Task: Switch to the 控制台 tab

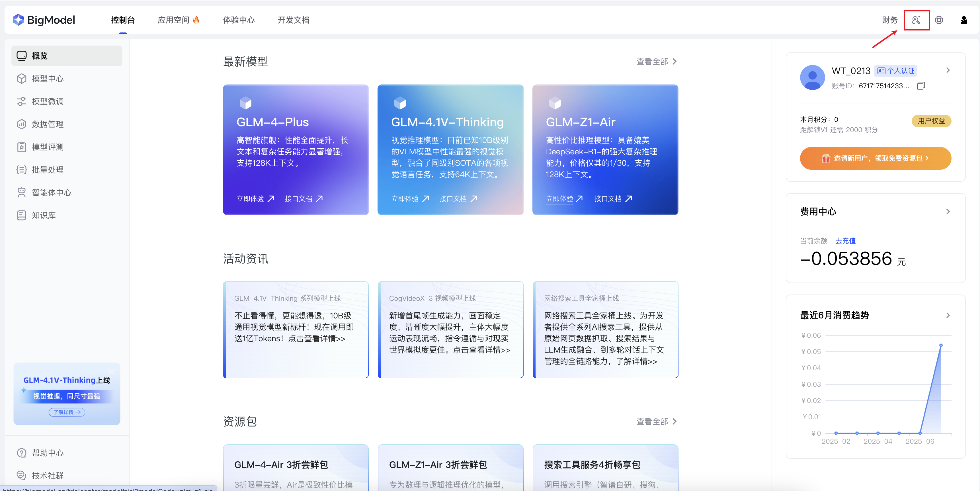Action: point(122,20)
